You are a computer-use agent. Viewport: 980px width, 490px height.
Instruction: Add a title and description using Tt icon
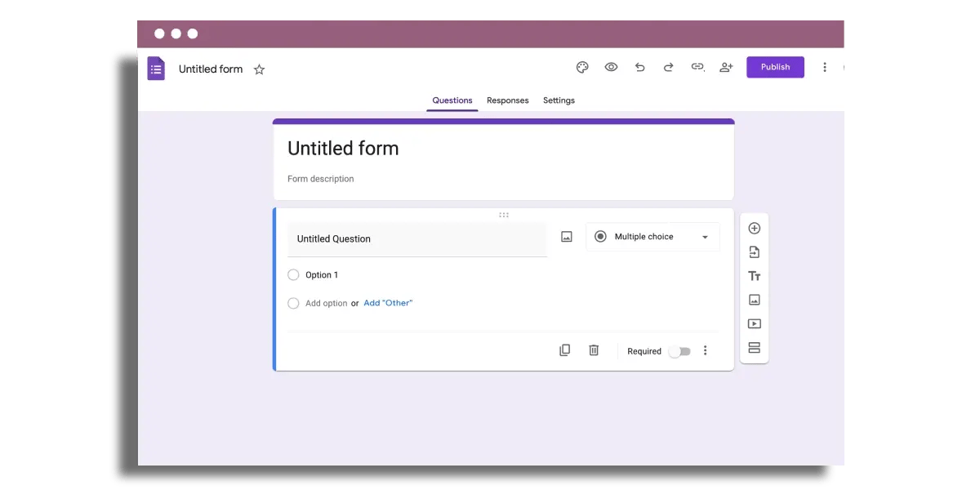click(754, 276)
